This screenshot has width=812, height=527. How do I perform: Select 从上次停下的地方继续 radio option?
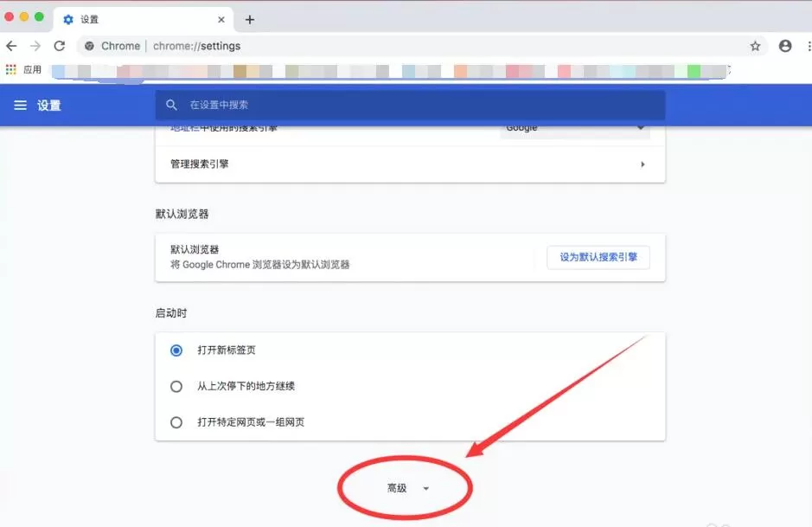pyautogui.click(x=176, y=387)
